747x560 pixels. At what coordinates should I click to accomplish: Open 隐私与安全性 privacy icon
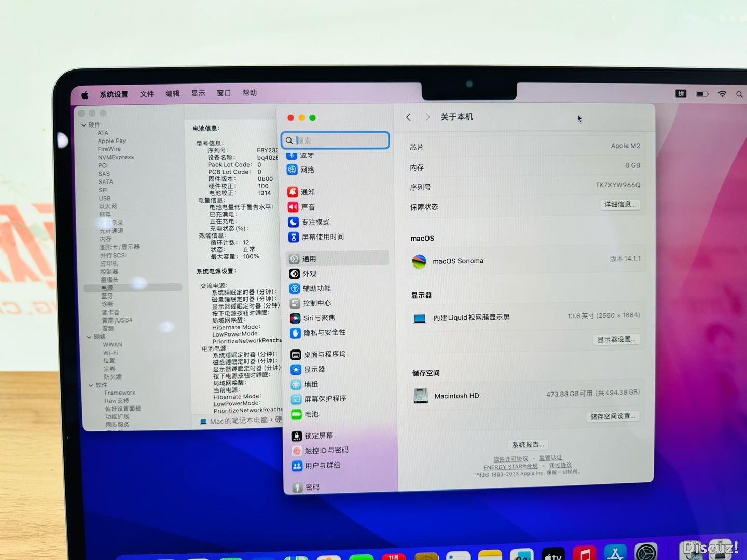[295, 333]
